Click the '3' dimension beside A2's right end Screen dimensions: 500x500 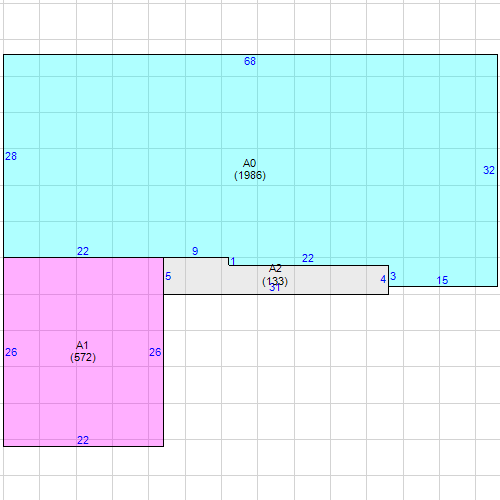[393, 276]
